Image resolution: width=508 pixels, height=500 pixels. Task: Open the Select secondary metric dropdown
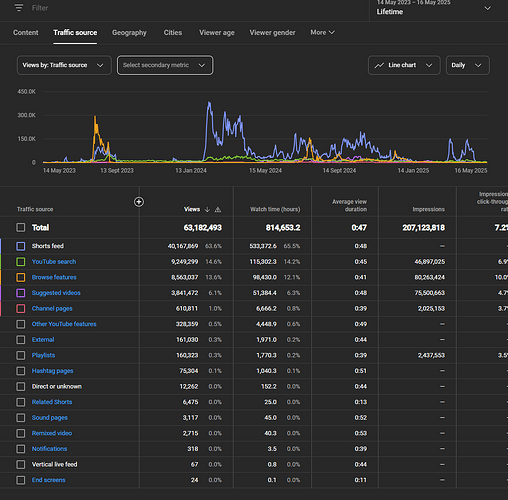(165, 65)
